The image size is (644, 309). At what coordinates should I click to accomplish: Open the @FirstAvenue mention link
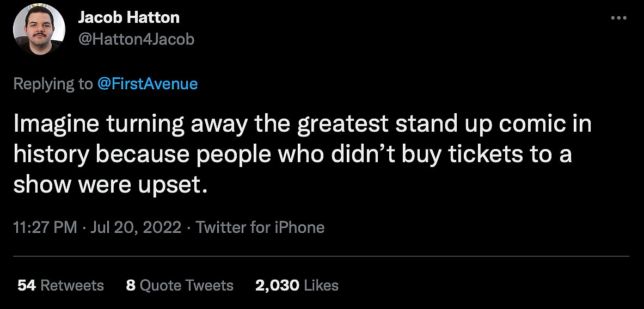[x=147, y=84]
